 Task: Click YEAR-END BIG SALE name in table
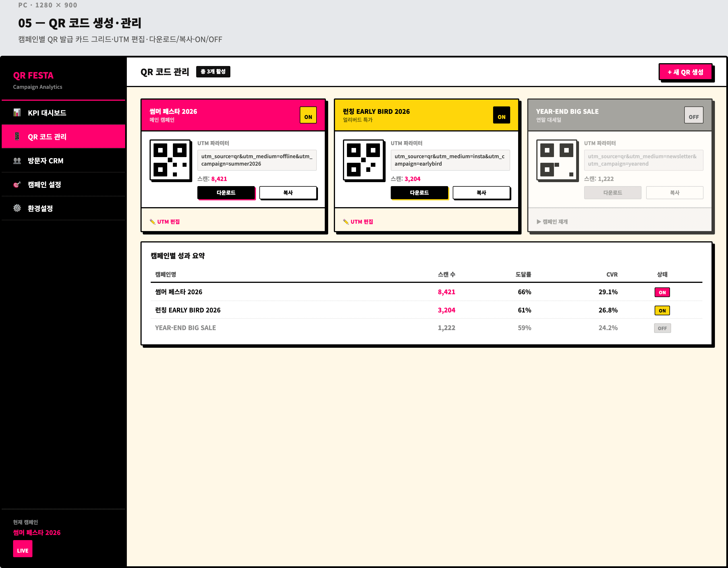[x=185, y=328]
